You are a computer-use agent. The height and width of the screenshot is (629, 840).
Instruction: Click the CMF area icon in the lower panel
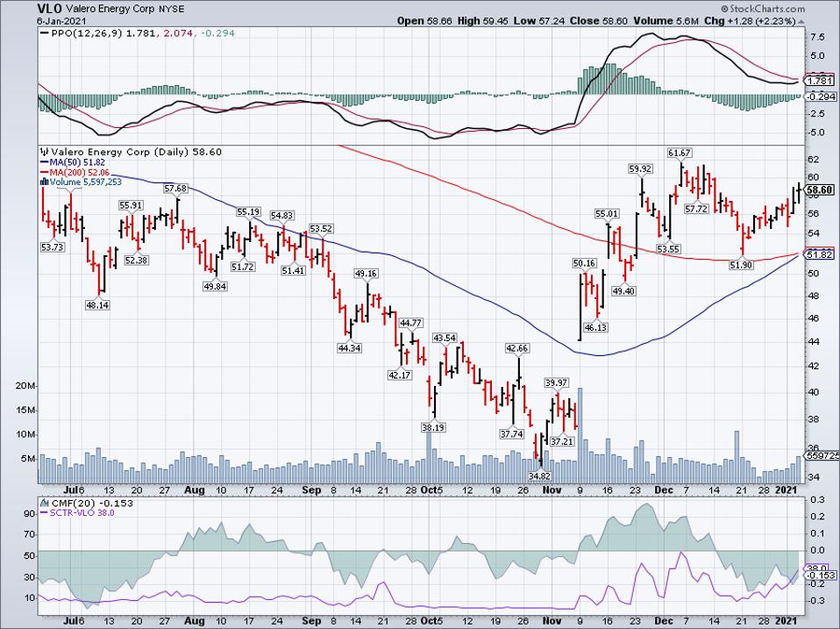(x=45, y=503)
